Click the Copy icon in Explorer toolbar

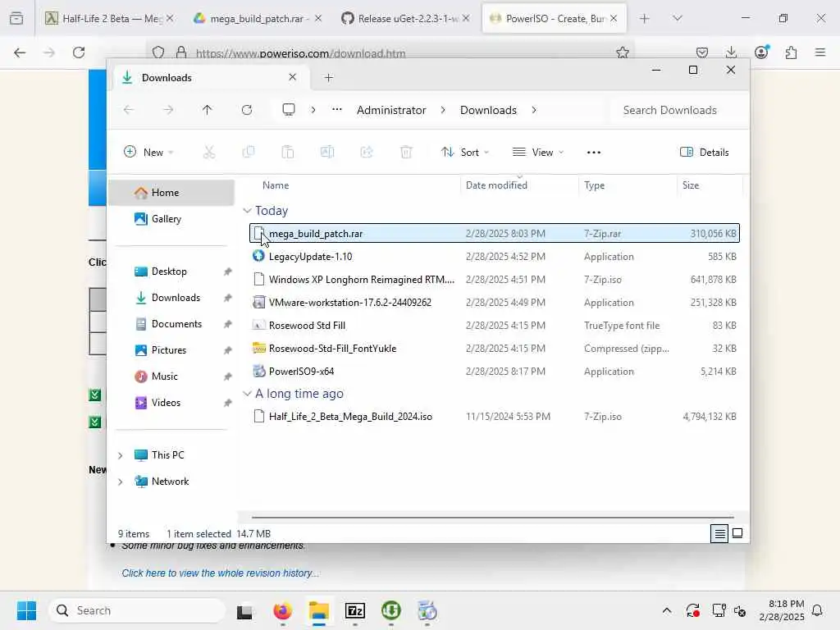point(248,152)
